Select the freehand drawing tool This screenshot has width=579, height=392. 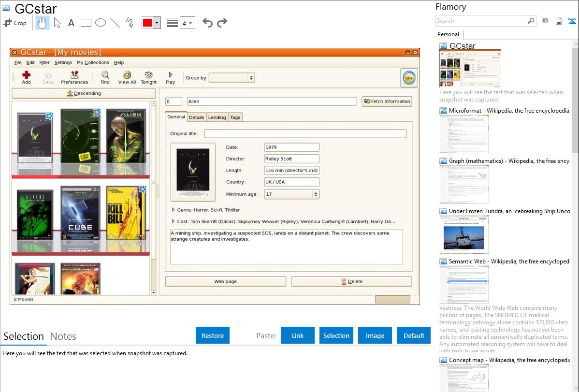[129, 23]
